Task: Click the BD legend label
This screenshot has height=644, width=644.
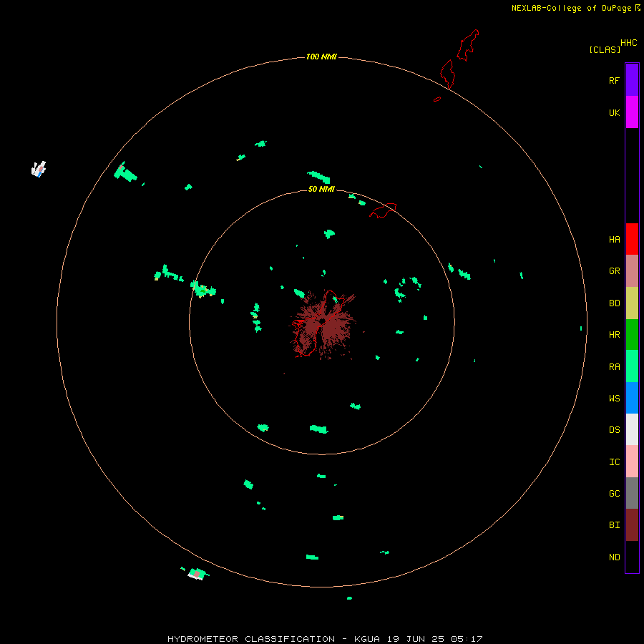Action: pos(615,303)
